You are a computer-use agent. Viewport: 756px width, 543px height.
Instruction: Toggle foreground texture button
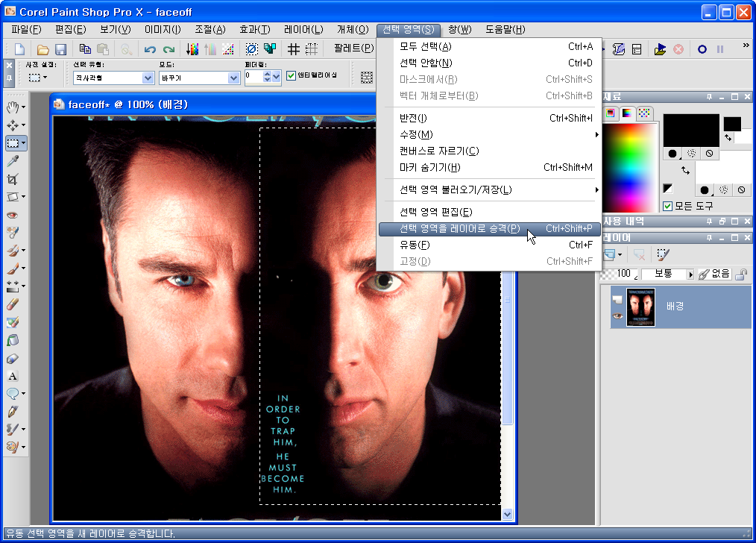(x=691, y=154)
